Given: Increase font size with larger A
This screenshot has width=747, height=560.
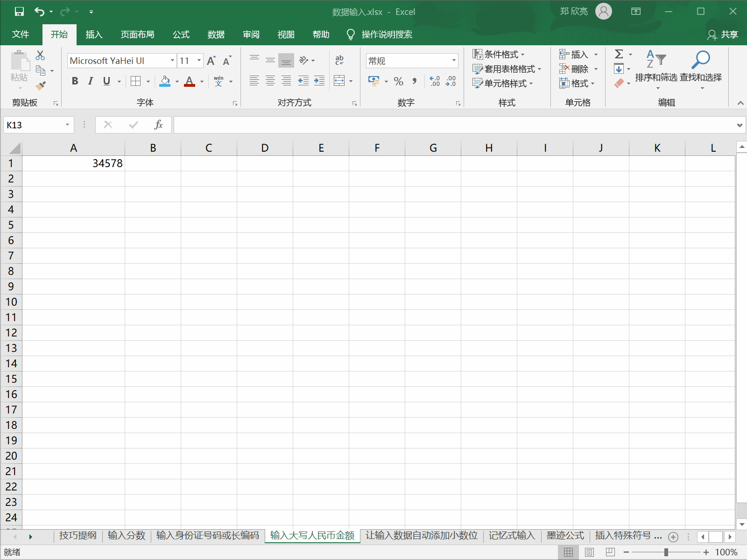Looking at the screenshot, I should pyautogui.click(x=211, y=61).
